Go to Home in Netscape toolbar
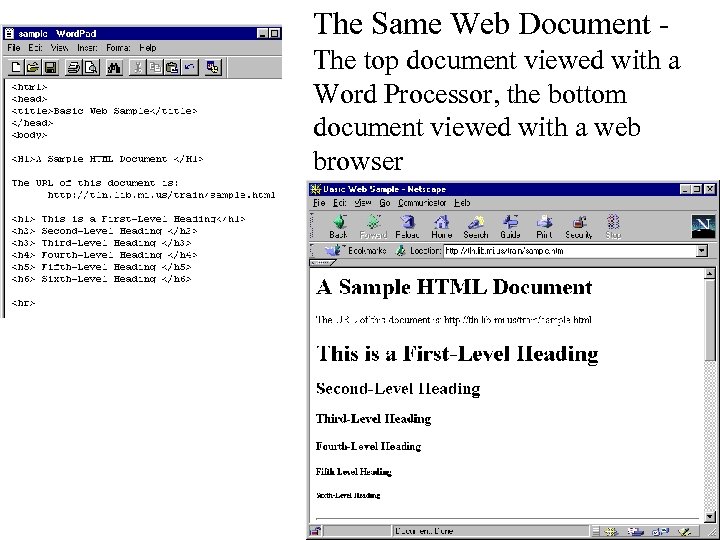The height and width of the screenshot is (540, 720). click(x=441, y=227)
